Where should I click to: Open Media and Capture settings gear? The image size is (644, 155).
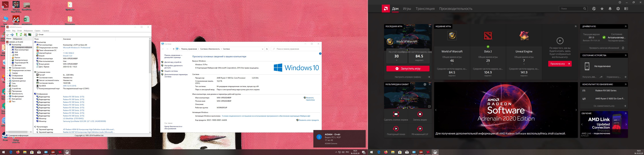point(425,84)
